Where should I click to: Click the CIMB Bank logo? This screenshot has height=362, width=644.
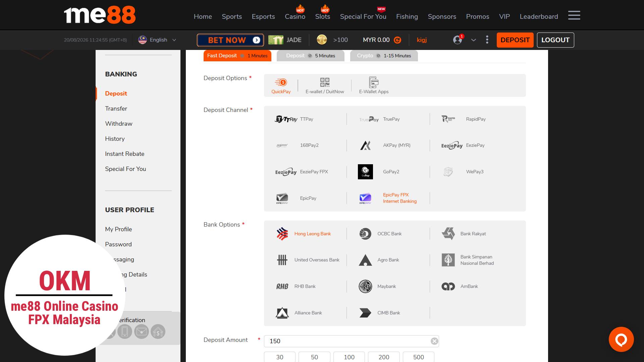(365, 313)
